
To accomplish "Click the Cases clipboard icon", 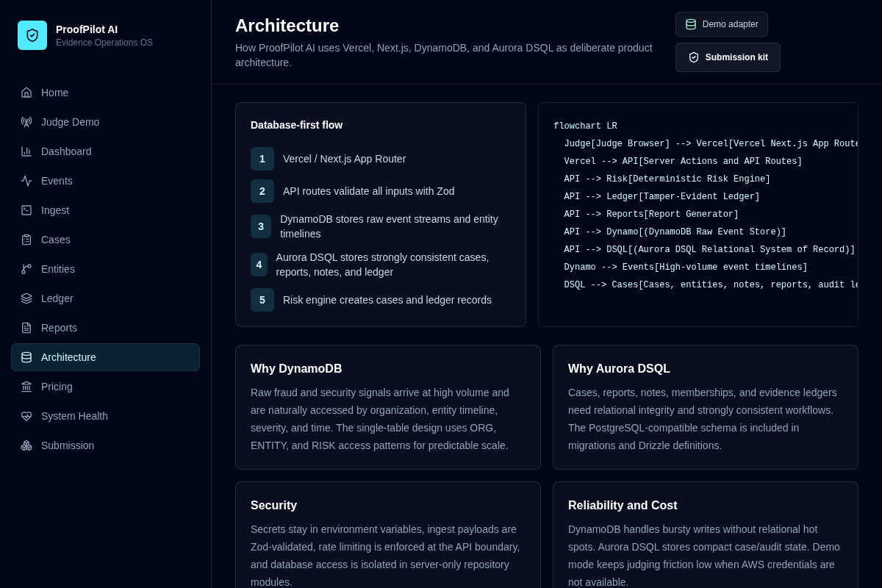I will click(x=26, y=240).
